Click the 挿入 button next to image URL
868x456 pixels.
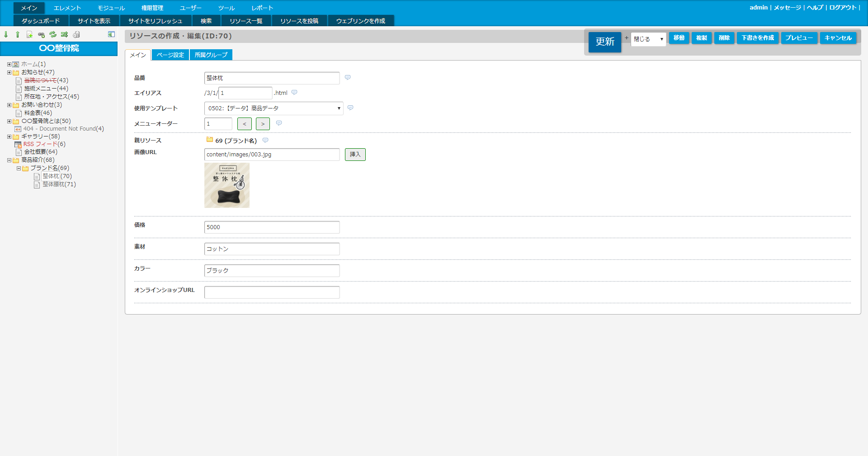[355, 155]
